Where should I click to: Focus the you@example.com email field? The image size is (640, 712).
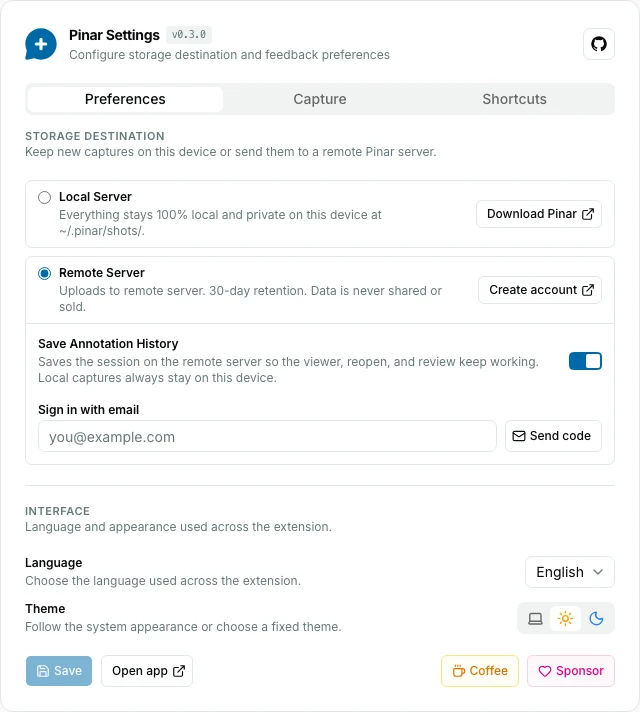tap(267, 436)
